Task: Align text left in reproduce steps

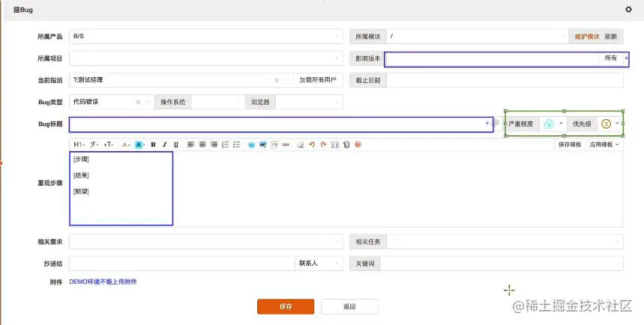Action: coord(190,145)
